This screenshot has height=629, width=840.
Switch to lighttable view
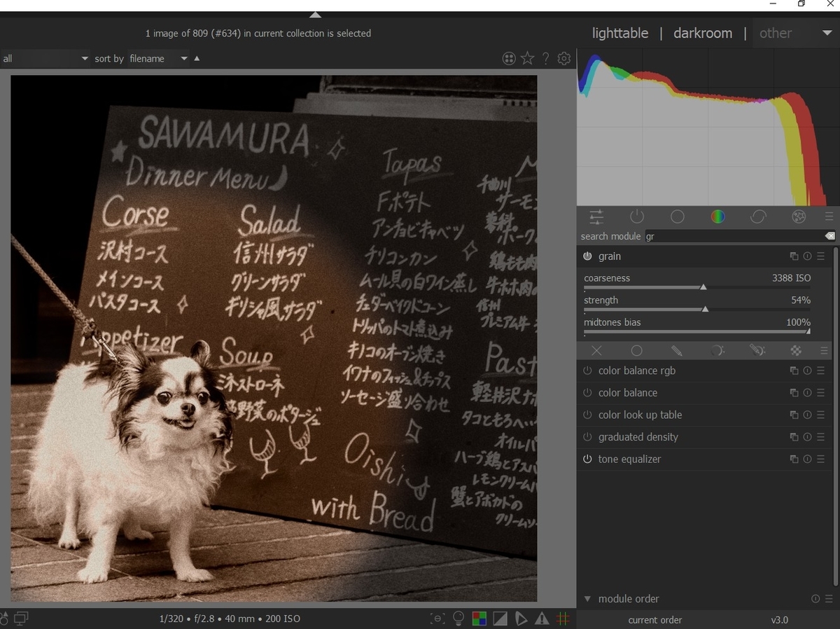tap(620, 33)
